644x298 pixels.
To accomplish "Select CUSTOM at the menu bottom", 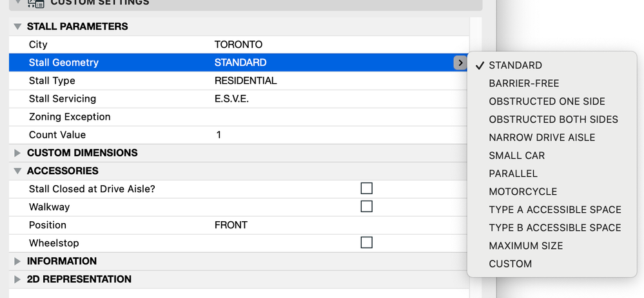I will click(510, 264).
